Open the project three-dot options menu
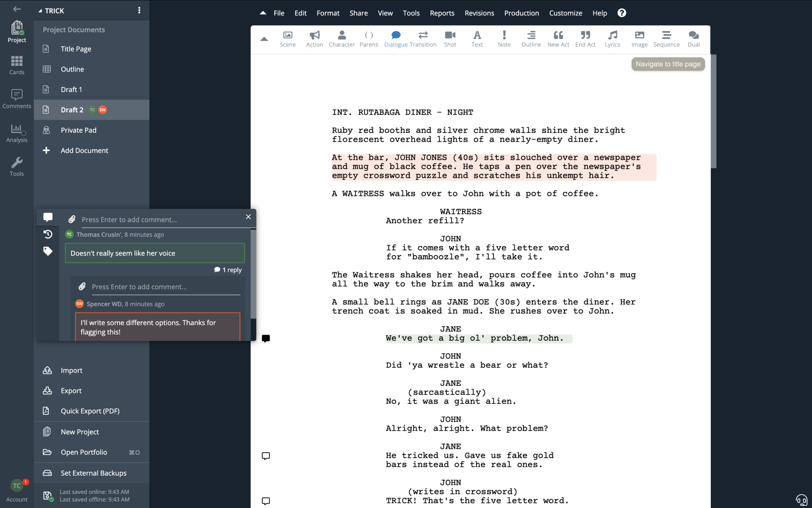The height and width of the screenshot is (508, 812). [x=139, y=10]
